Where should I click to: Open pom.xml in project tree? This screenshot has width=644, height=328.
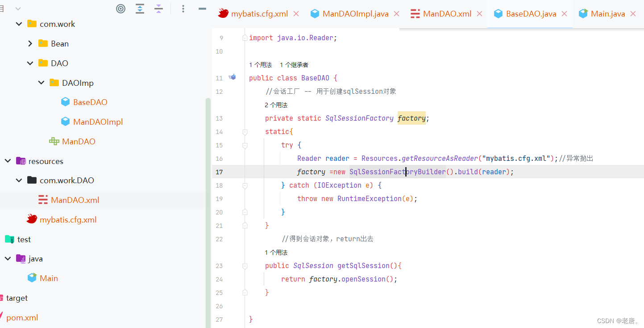(x=22, y=318)
